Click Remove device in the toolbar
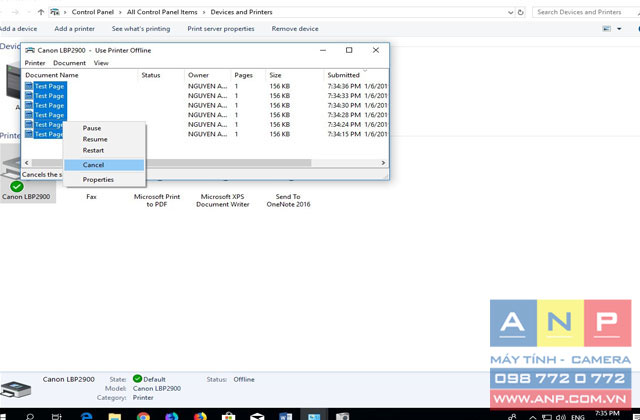The width and height of the screenshot is (640, 420). pos(295,29)
